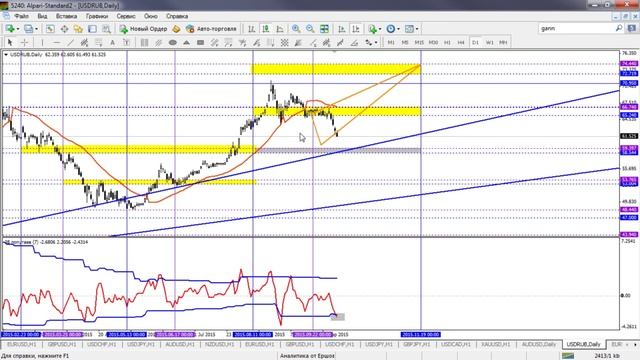Screen dimensions: 640x360
Task: Toggle chart auto scroll
Action: tap(342, 29)
